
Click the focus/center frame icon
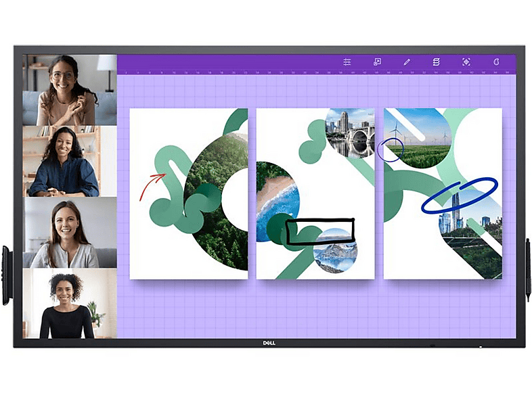pos(466,62)
